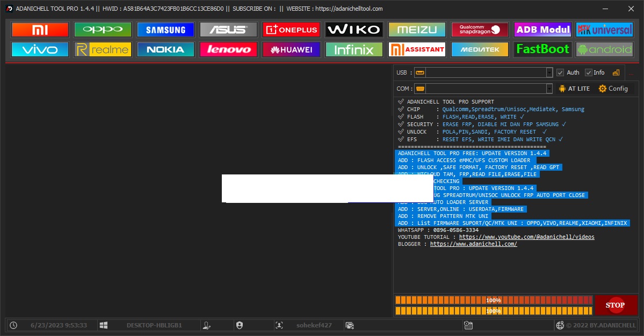
Task: Select the MTK universal module
Action: point(605,30)
